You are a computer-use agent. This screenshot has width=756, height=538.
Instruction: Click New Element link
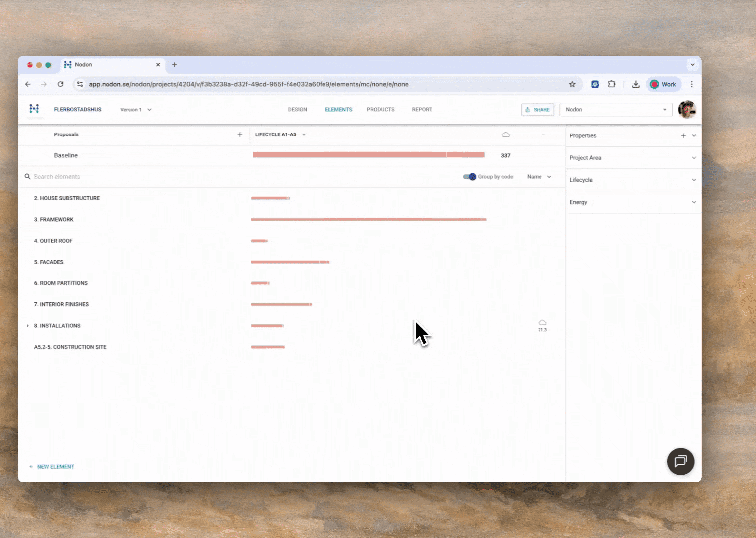[x=52, y=467]
